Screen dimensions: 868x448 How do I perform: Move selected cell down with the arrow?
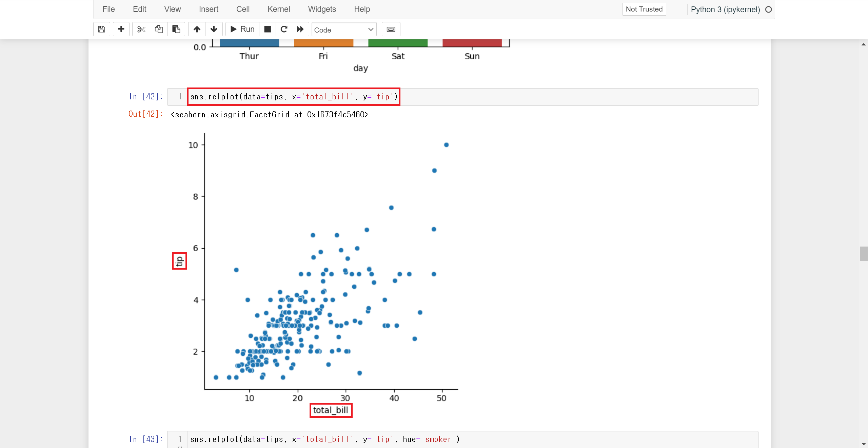point(214,29)
